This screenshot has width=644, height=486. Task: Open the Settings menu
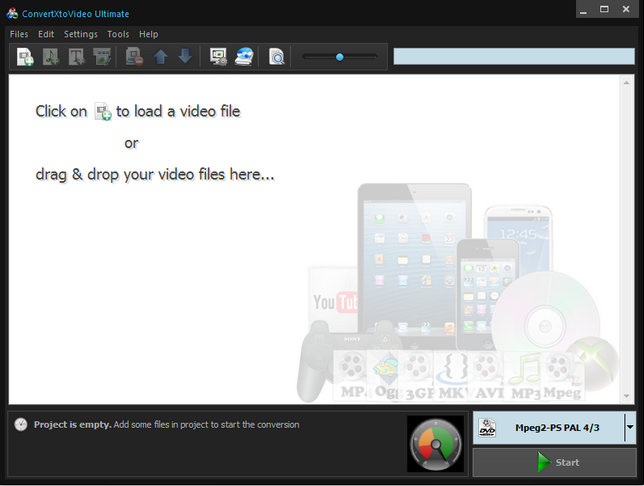pos(81,34)
